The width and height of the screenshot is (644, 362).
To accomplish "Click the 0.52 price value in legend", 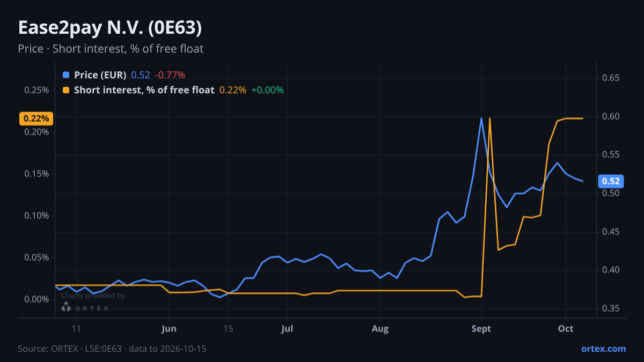I will pos(141,75).
